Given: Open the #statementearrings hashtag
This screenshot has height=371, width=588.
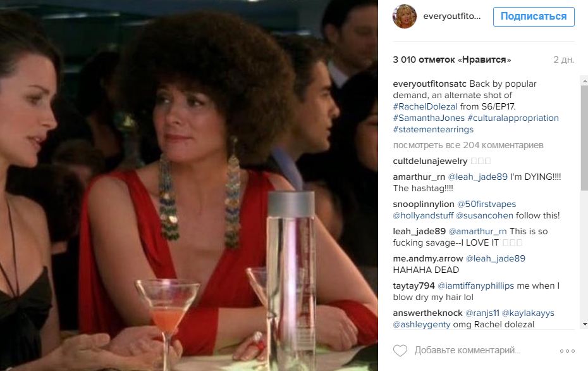Looking at the screenshot, I should pyautogui.click(x=433, y=130).
